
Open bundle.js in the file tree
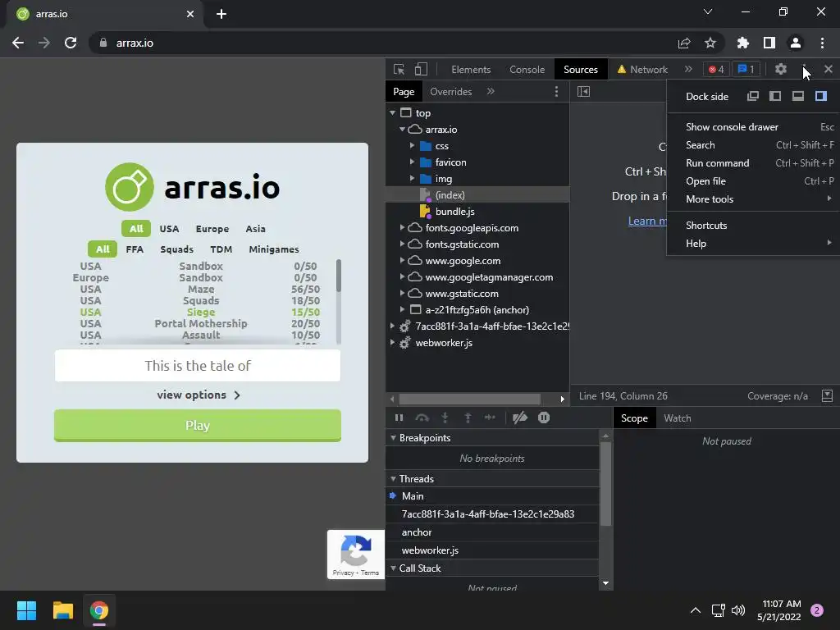(x=454, y=212)
